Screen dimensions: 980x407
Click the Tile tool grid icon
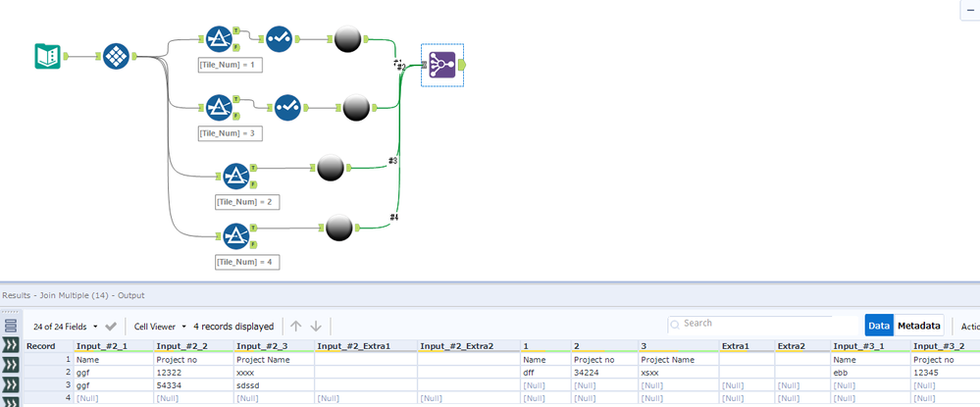[x=117, y=56]
